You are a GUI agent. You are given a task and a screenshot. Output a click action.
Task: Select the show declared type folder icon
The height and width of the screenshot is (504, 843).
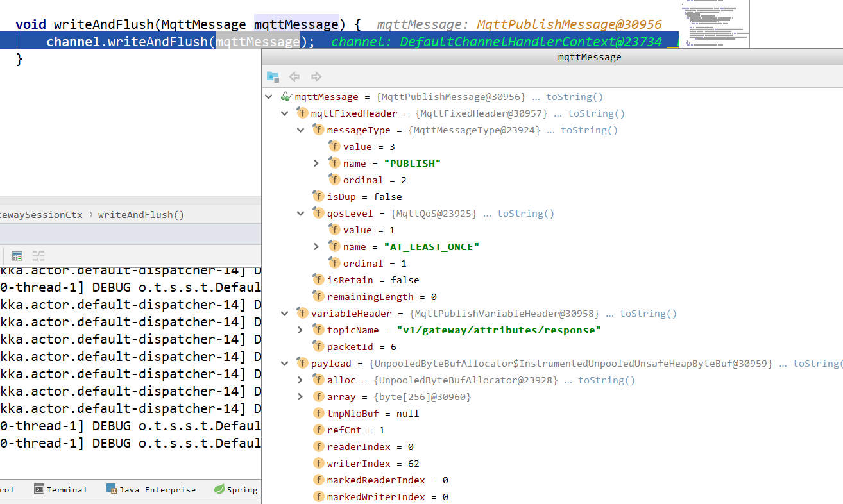272,76
